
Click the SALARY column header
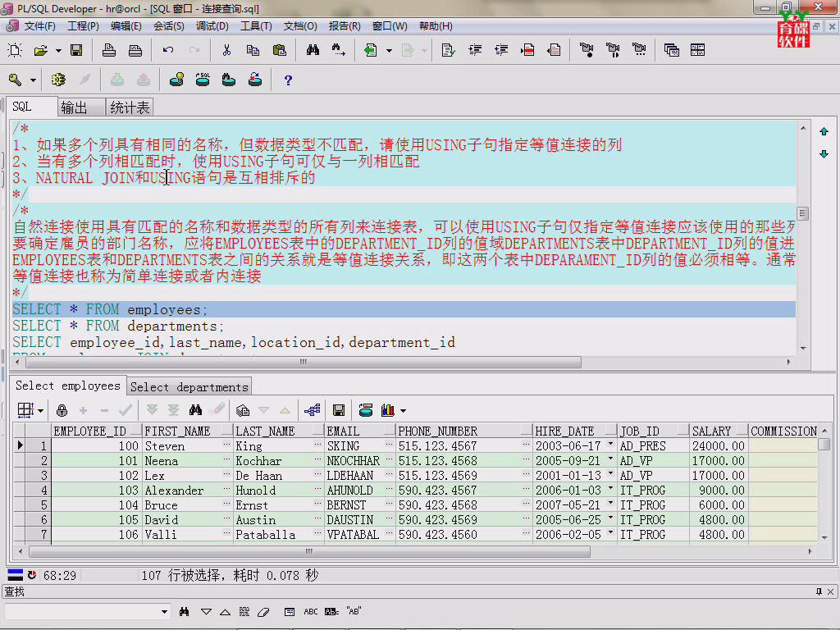pos(719,431)
